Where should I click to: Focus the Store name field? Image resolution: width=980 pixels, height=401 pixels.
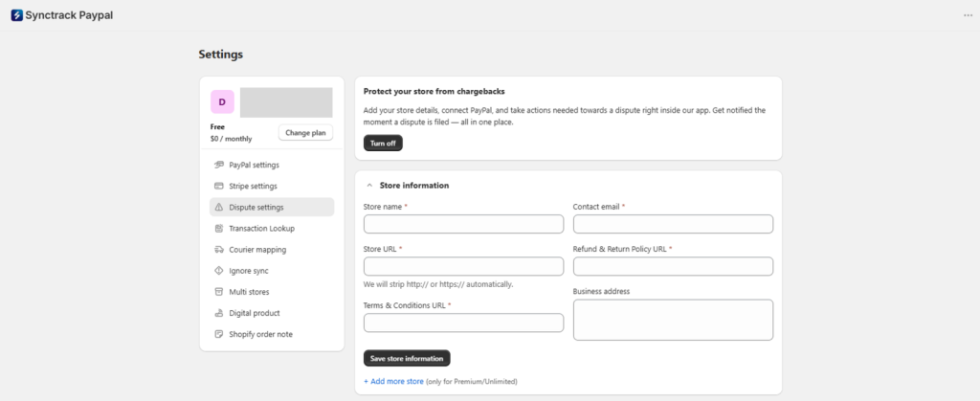(464, 224)
